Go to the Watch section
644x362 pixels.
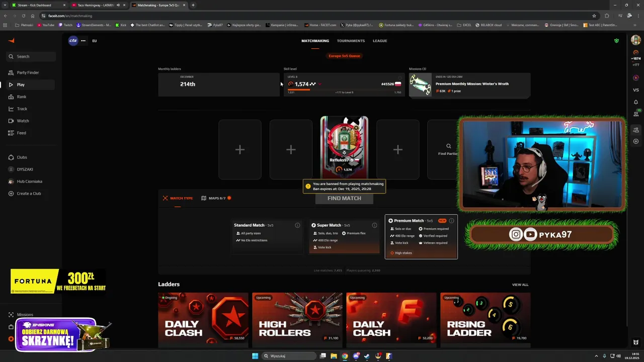pyautogui.click(x=30, y=121)
